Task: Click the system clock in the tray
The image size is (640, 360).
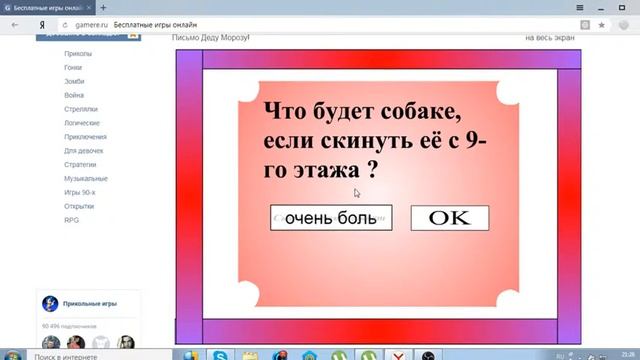Action: [628, 354]
